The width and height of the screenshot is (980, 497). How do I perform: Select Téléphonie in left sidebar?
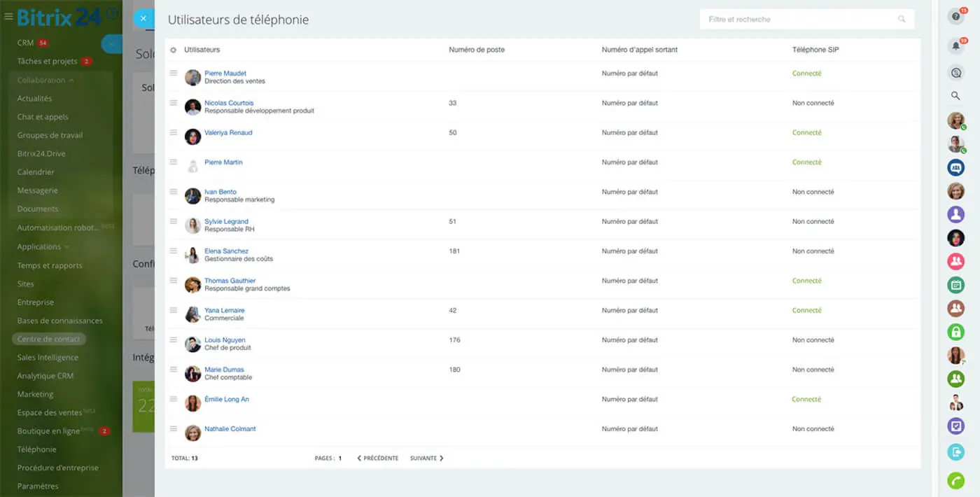[36, 449]
